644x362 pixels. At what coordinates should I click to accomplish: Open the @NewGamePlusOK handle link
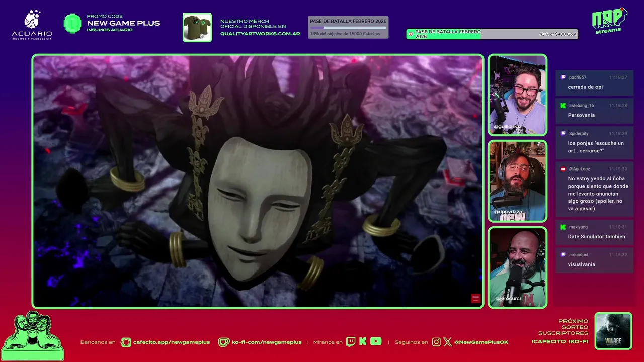pos(481,342)
